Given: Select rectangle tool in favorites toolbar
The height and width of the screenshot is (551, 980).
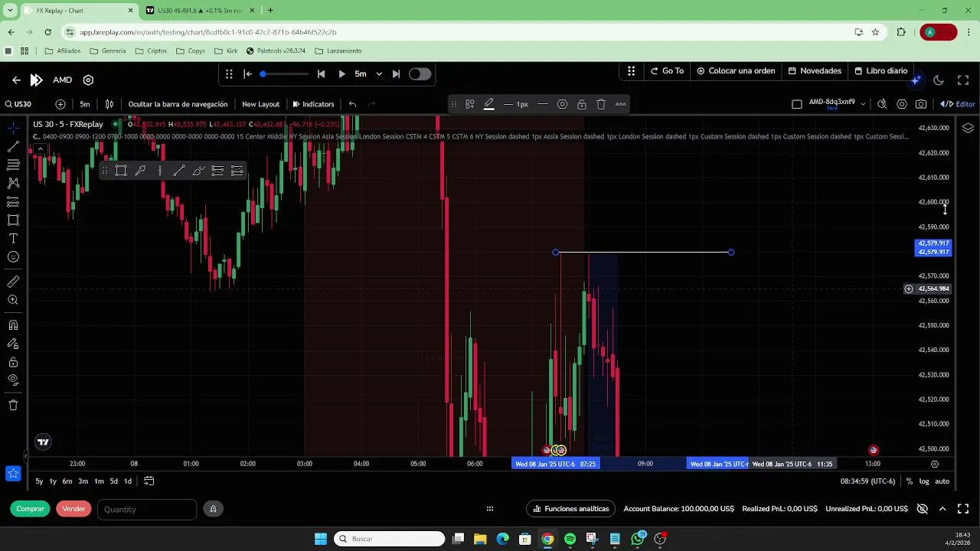Looking at the screenshot, I should pyautogui.click(x=121, y=171).
